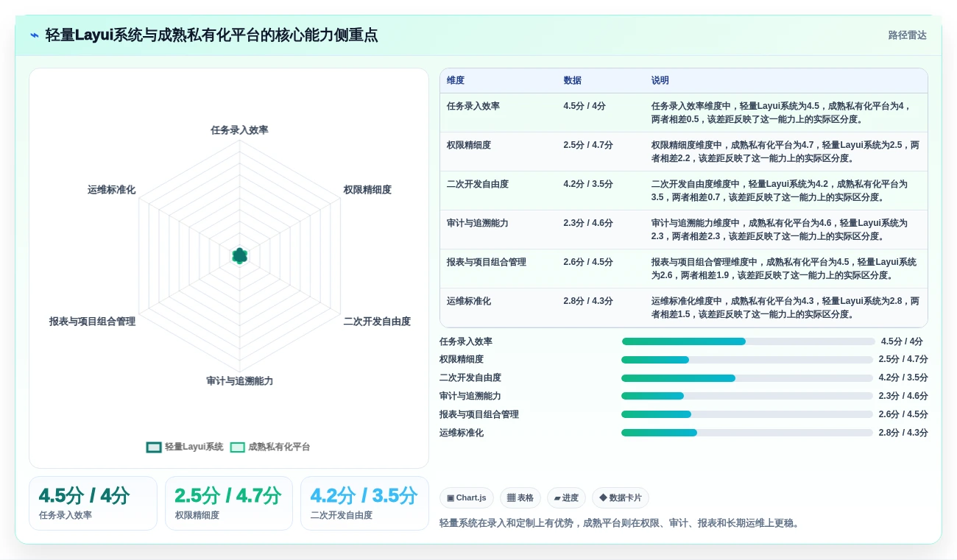Image resolution: width=957 pixels, height=560 pixels.
Task: Click the 路径雷达 label in header
Action: tap(907, 35)
